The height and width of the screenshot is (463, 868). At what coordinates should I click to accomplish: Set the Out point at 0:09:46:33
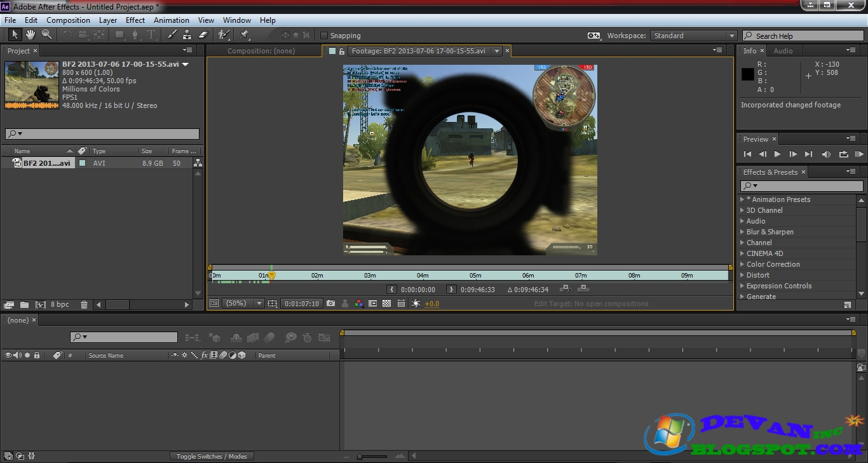[451, 290]
